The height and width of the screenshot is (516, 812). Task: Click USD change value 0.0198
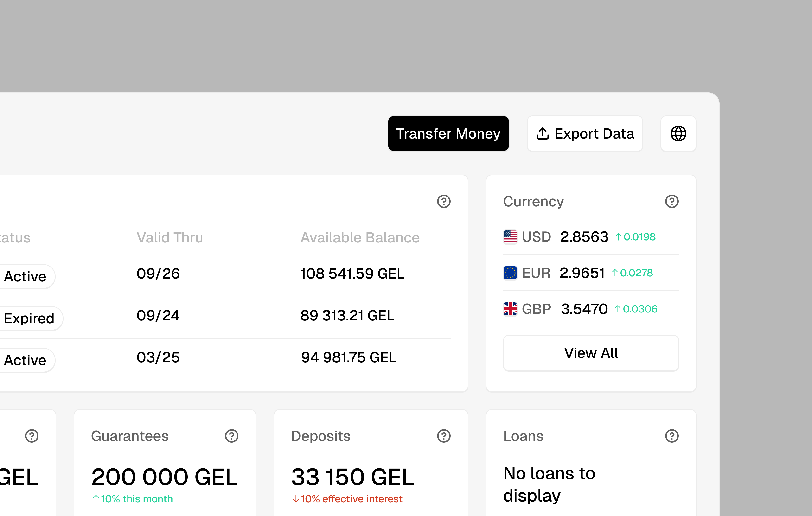tap(639, 237)
